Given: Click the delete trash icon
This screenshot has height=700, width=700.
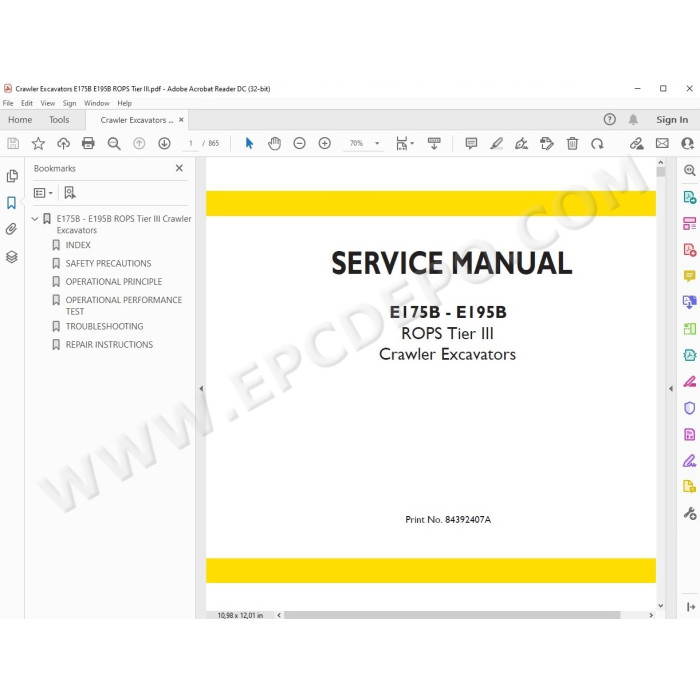Looking at the screenshot, I should coord(572,143).
